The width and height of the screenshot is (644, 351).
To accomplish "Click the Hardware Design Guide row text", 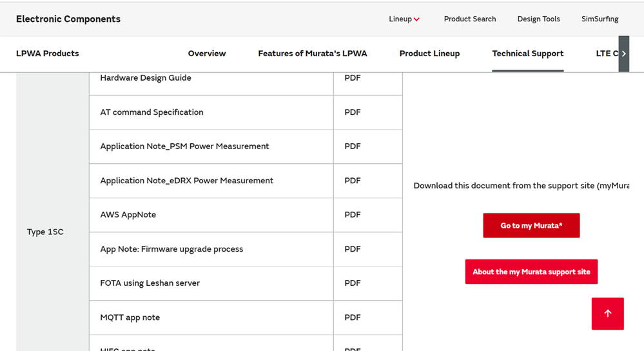I will pos(146,77).
